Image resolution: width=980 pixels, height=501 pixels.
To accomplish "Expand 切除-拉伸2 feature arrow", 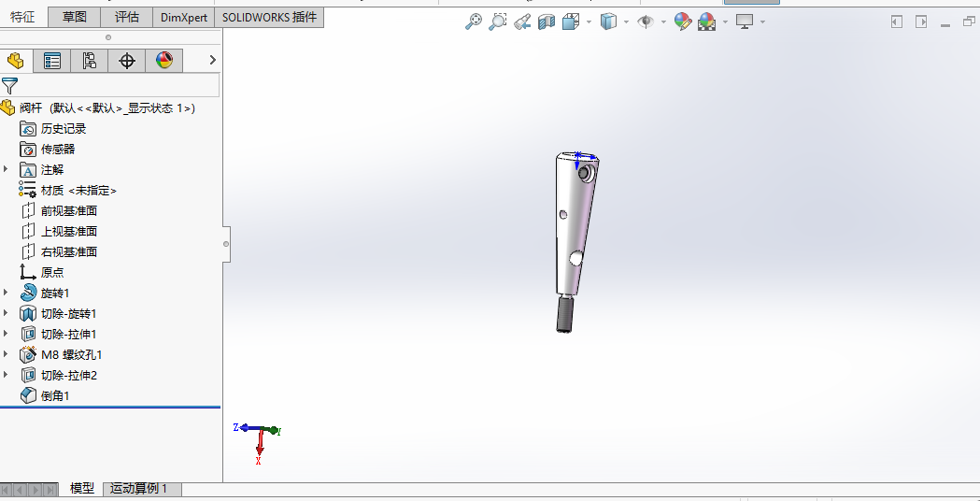I will coord(7,375).
